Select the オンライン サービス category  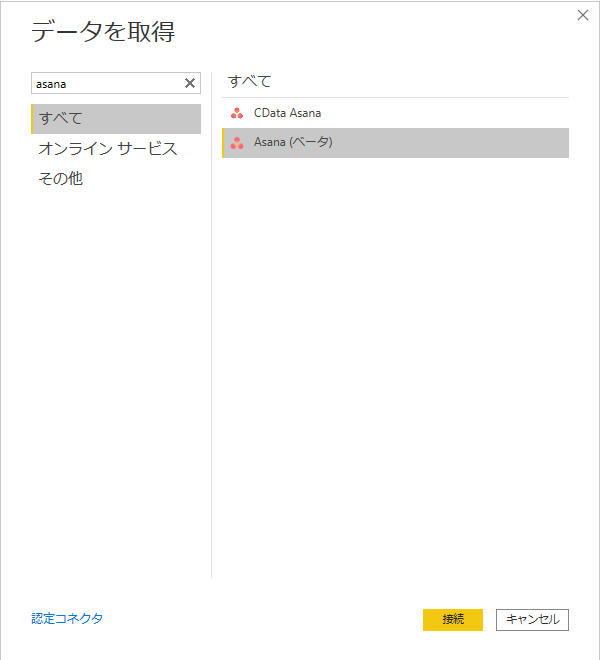(108, 149)
